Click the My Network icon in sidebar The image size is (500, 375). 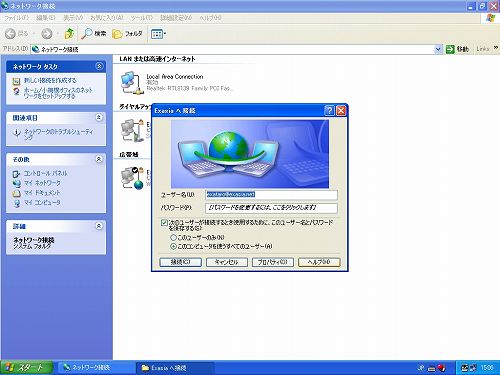[16, 183]
